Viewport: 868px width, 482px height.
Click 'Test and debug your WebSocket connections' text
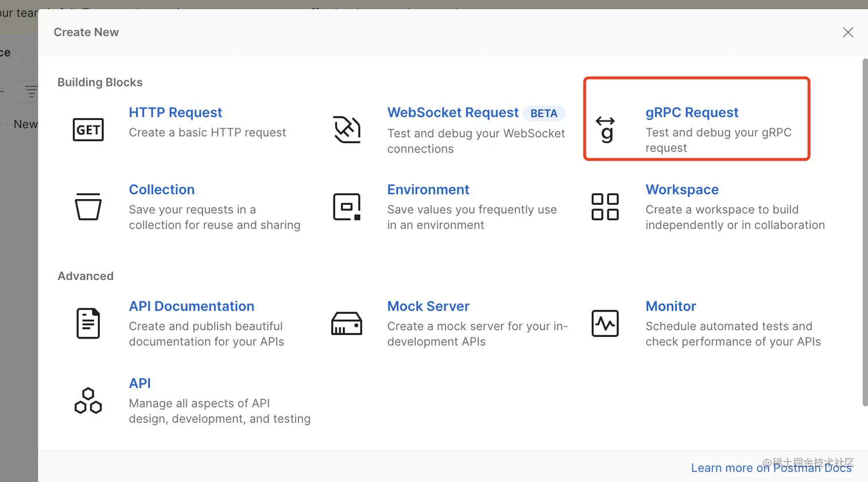pos(476,141)
